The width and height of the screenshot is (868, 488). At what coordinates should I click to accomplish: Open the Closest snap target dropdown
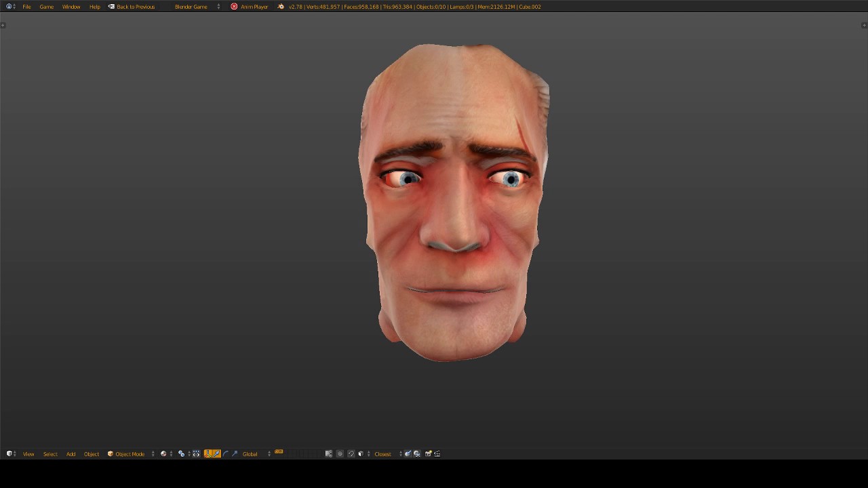[388, 454]
